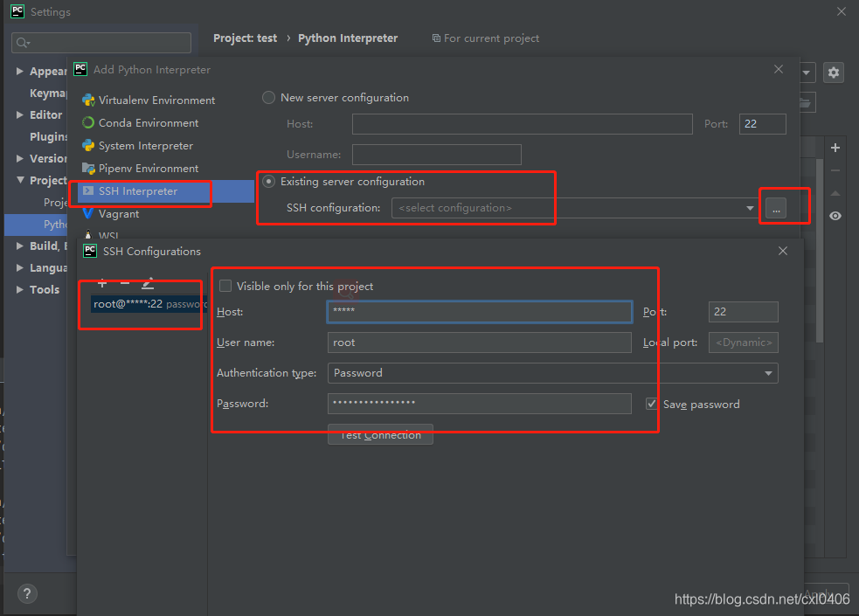Open the SSH configuration selection dropdown

pyautogui.click(x=750, y=207)
